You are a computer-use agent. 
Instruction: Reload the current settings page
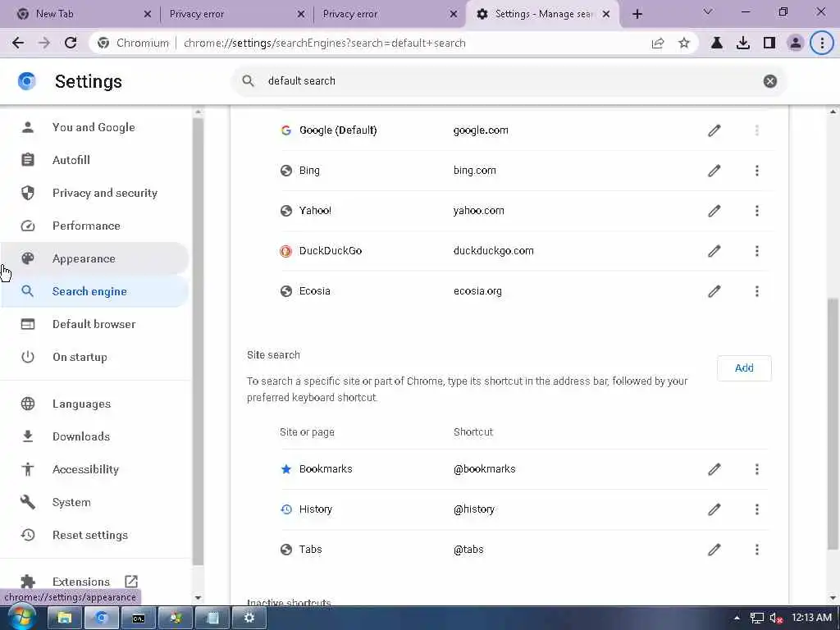tap(71, 43)
